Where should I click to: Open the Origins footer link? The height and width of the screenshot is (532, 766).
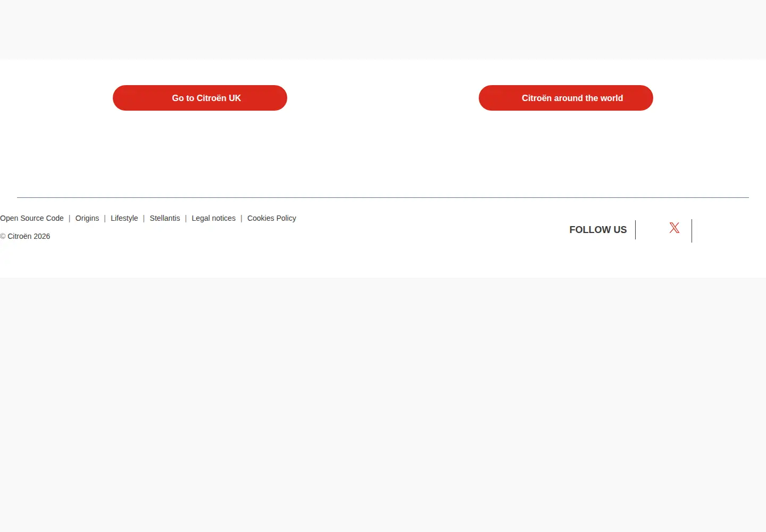pyautogui.click(x=87, y=218)
